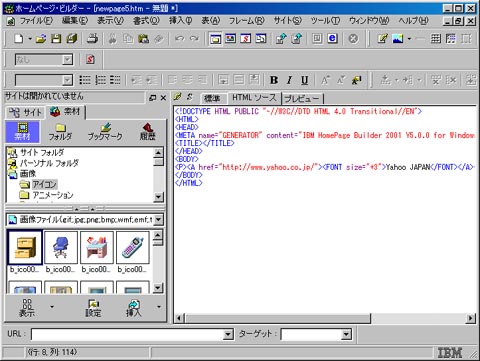Open the arrow next to 表示 button

tap(52, 306)
